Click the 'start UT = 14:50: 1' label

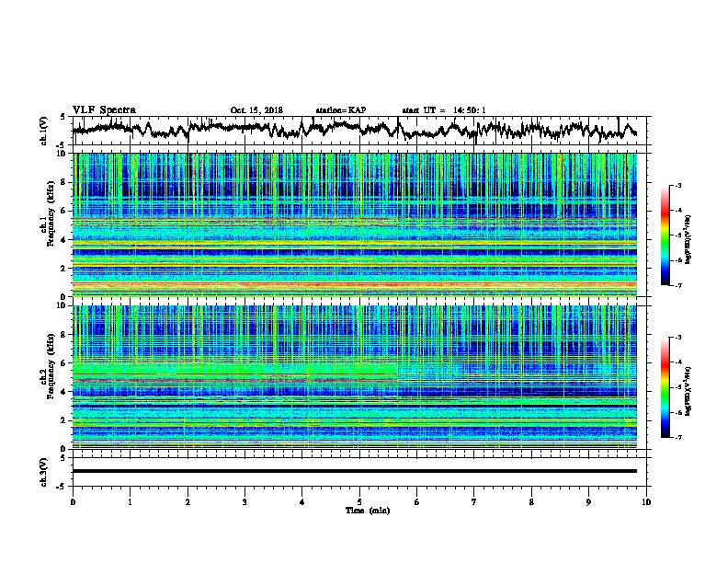444,110
